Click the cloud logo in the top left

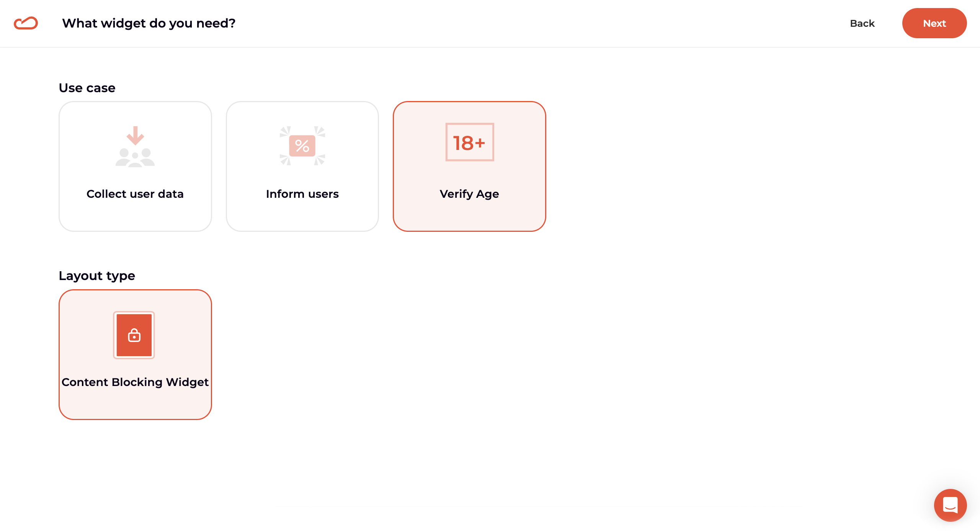pyautogui.click(x=25, y=23)
